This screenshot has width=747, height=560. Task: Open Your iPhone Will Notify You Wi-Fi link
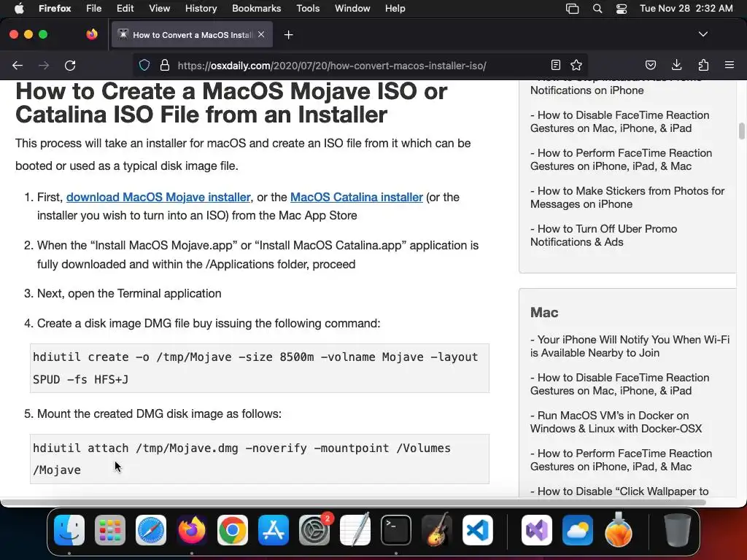pyautogui.click(x=630, y=346)
